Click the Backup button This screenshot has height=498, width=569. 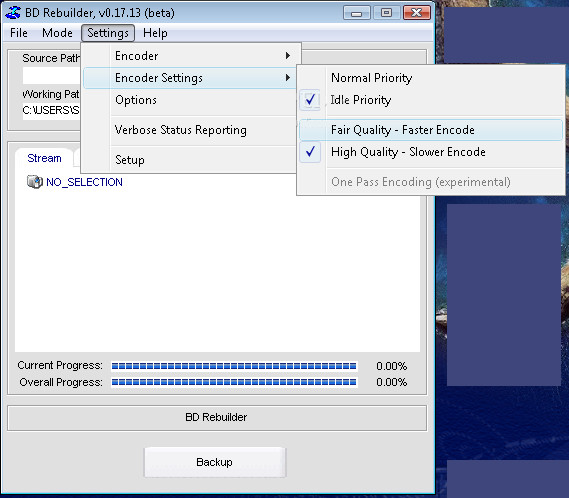pos(215,462)
